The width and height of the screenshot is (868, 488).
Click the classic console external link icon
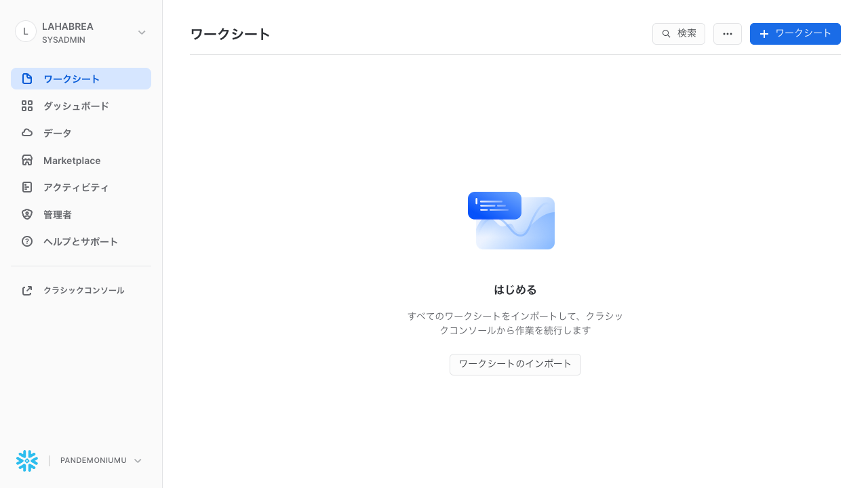tap(27, 290)
